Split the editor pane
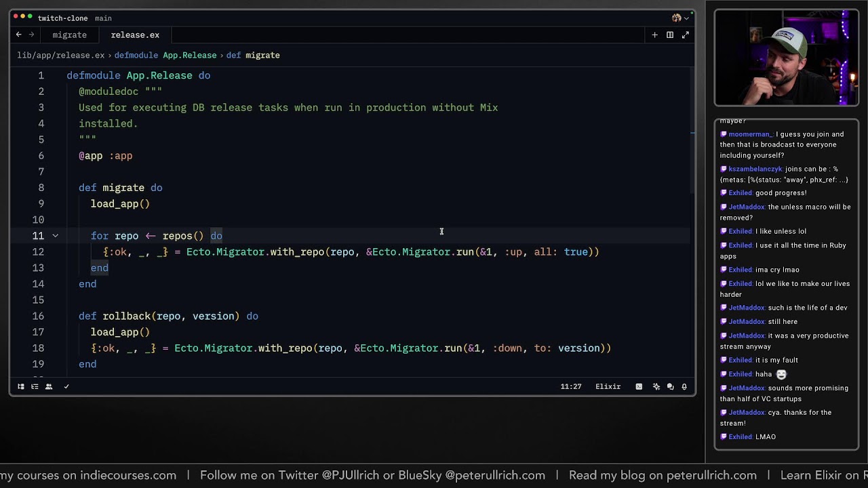Viewport: 868px width, 488px height. click(x=670, y=35)
